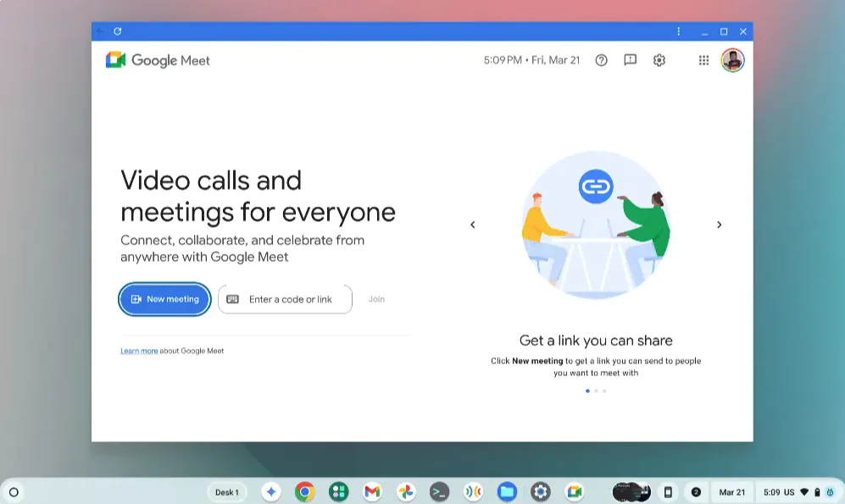The width and height of the screenshot is (845, 504).
Task: Click the browser back arrow
Action: coord(101,30)
